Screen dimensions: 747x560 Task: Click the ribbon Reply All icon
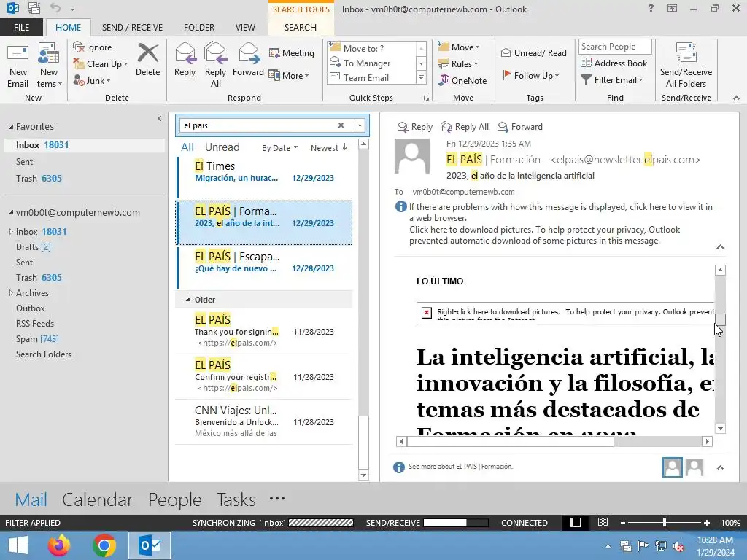[215, 65]
